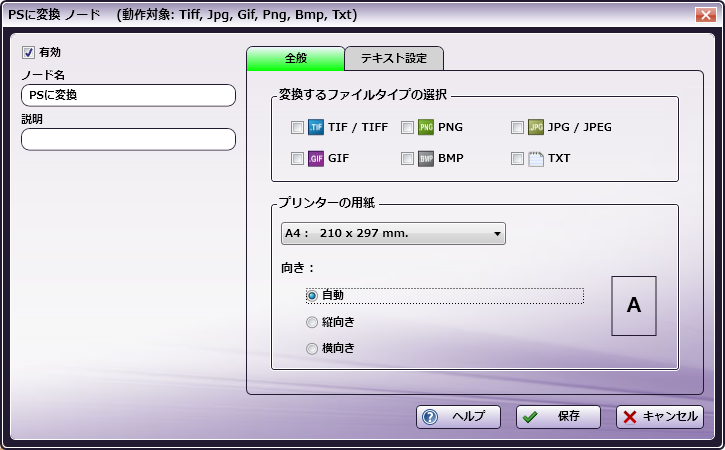Click the BMP file type icon
The width and height of the screenshot is (725, 450).
pyautogui.click(x=426, y=158)
